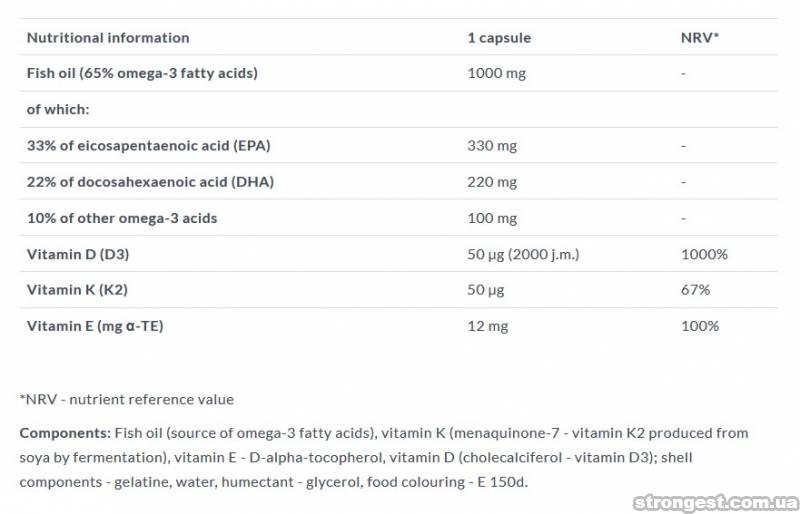Click the '100 mg' omega-3 value

click(x=492, y=218)
